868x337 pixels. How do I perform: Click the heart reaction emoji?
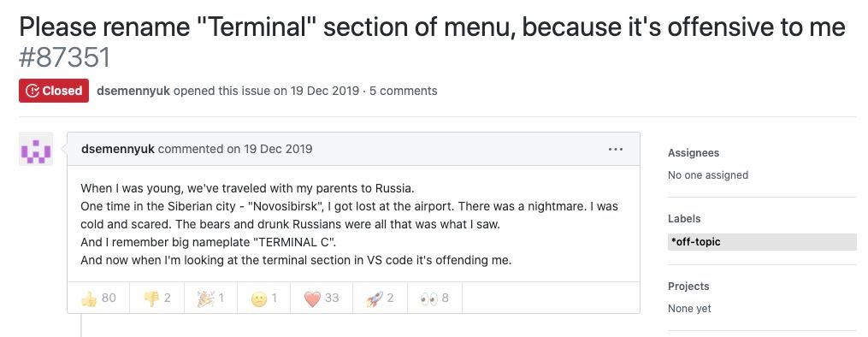click(312, 299)
